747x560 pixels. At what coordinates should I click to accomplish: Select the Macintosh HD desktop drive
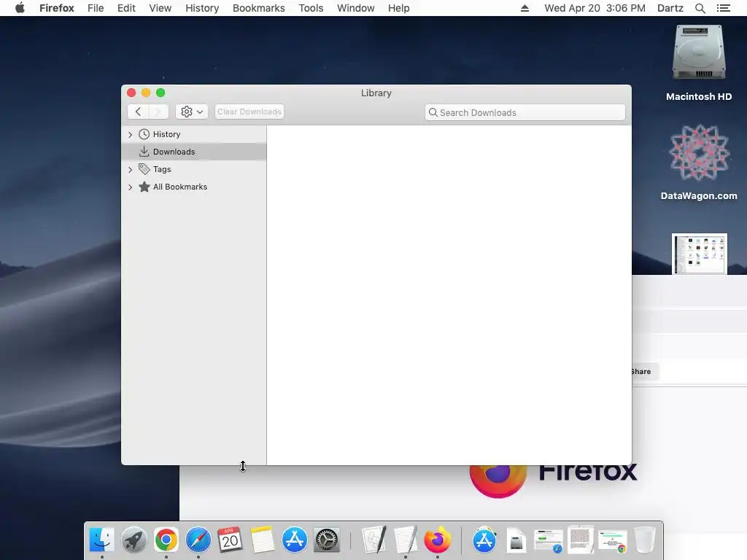[699, 63]
